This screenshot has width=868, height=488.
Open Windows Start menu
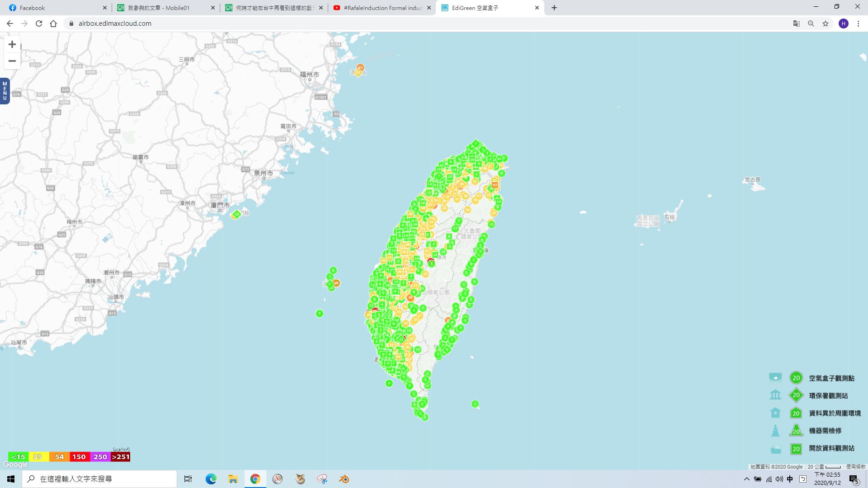coord(11,479)
